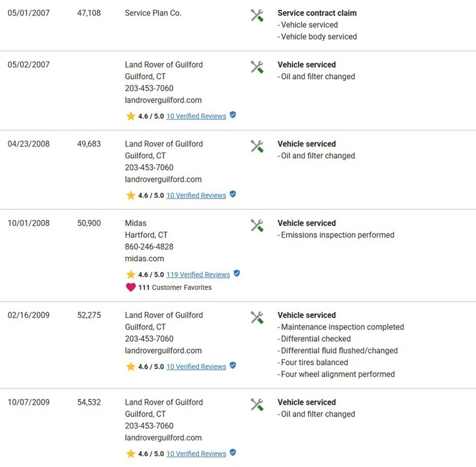Open 10 Verified Reviews in the 05/02/2007 entry
Image resolution: width=476 pixels, height=467 pixels.
pyautogui.click(x=196, y=116)
